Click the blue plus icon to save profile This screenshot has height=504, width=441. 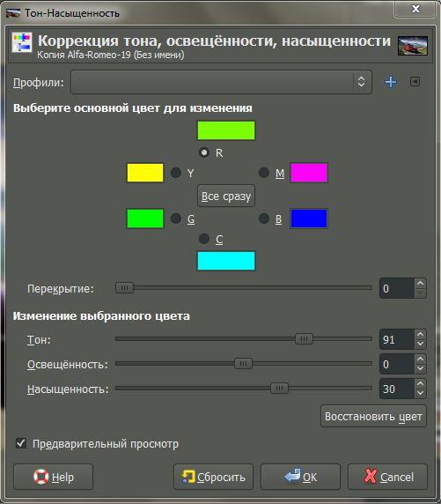391,82
